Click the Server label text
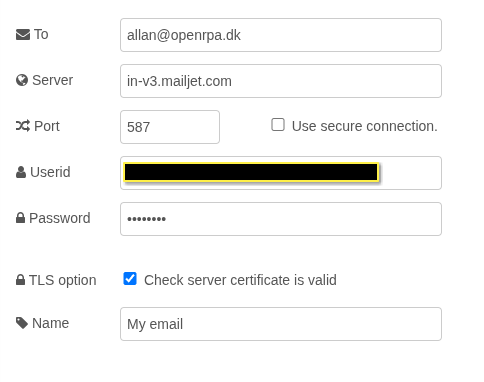Screen dimensions: 484x382 pyautogui.click(x=52, y=80)
